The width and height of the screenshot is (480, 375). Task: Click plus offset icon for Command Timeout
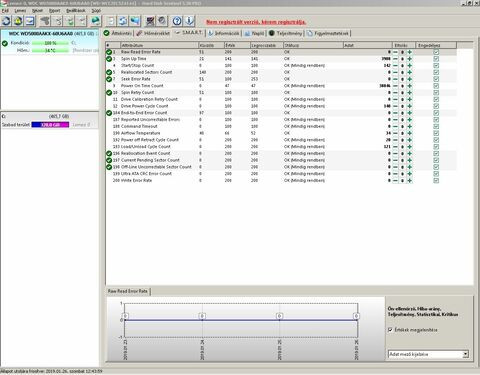[410, 126]
